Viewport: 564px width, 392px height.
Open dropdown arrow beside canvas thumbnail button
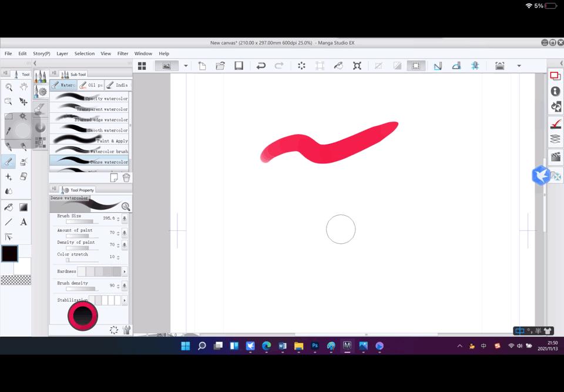(x=186, y=66)
